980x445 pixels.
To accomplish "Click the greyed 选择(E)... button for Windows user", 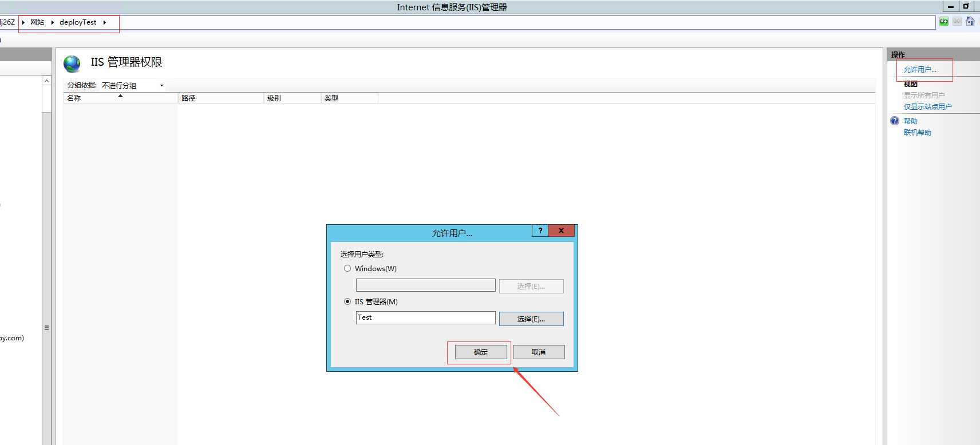I will pos(531,286).
